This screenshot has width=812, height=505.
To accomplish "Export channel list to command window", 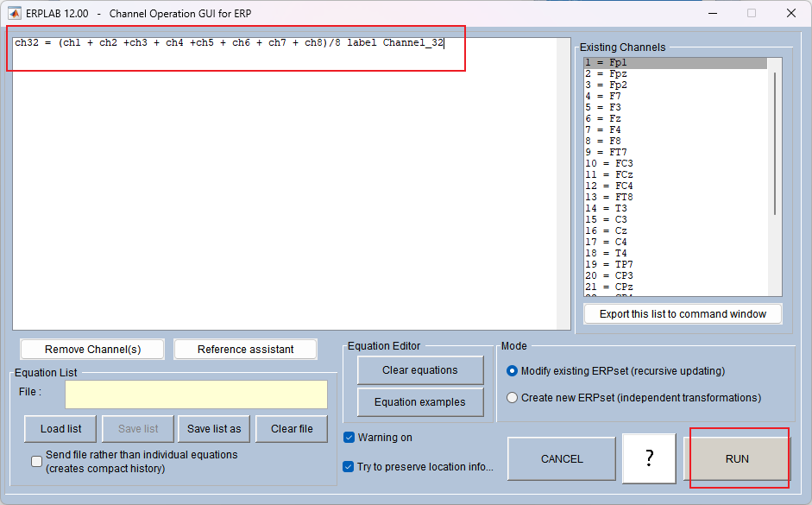I will [683, 313].
